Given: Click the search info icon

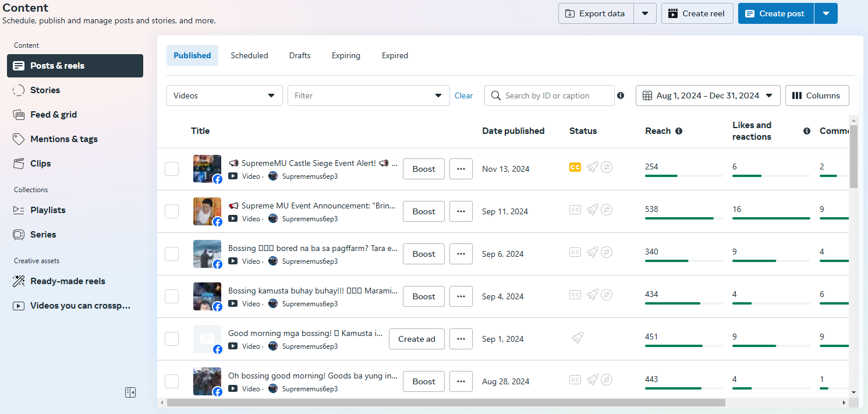Looking at the screenshot, I should 621,95.
